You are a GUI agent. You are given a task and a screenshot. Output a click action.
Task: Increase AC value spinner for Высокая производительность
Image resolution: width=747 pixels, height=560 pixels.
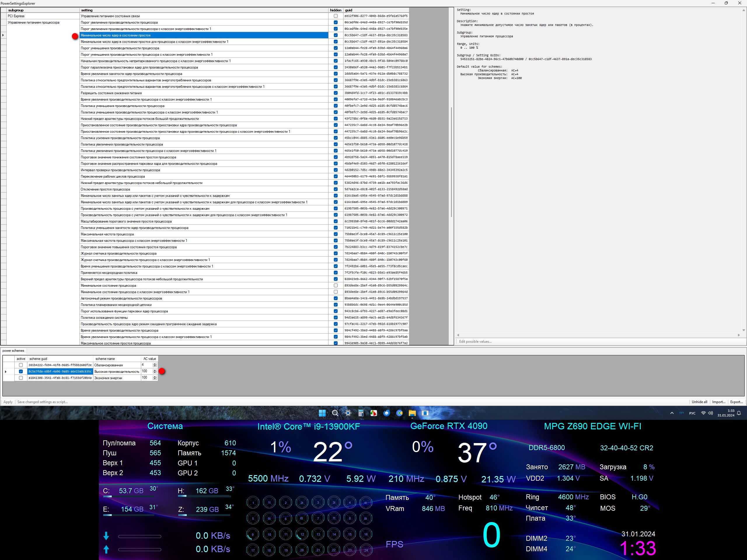(155, 370)
